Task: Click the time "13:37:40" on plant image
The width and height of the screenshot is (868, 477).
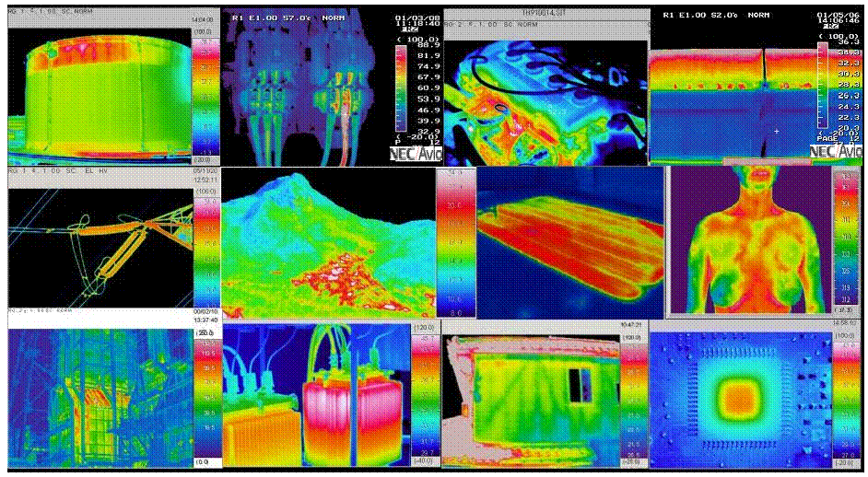Action: (x=205, y=320)
